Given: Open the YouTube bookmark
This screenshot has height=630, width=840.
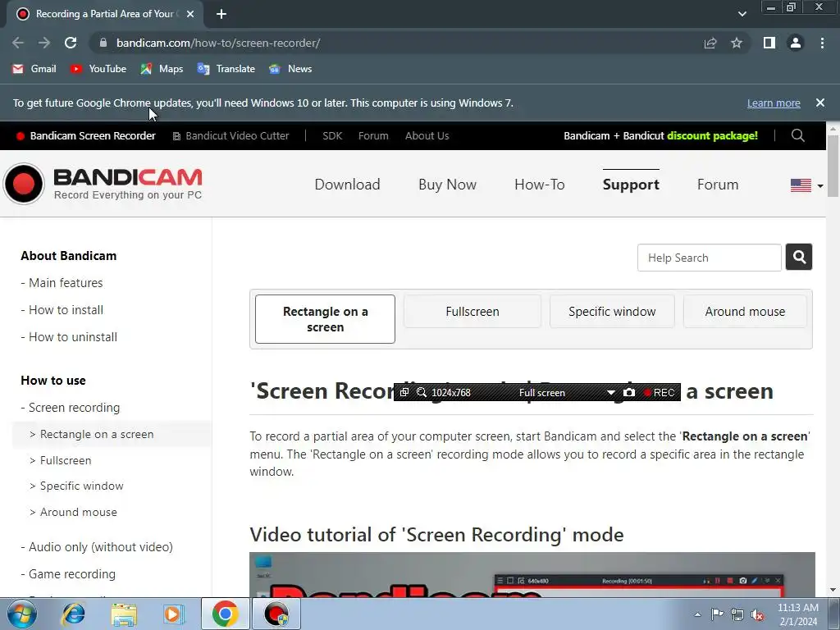Looking at the screenshot, I should pyautogui.click(x=98, y=69).
